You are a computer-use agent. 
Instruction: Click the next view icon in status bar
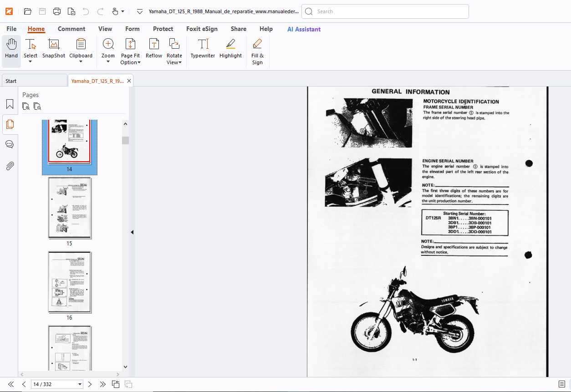128,384
